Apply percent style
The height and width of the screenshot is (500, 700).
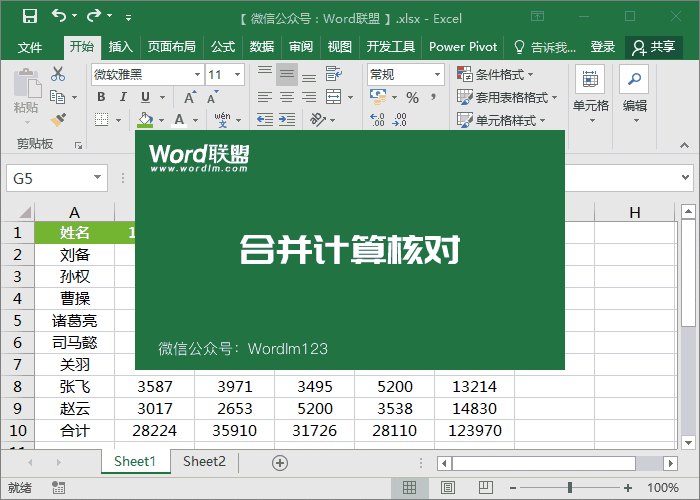pyautogui.click(x=412, y=97)
